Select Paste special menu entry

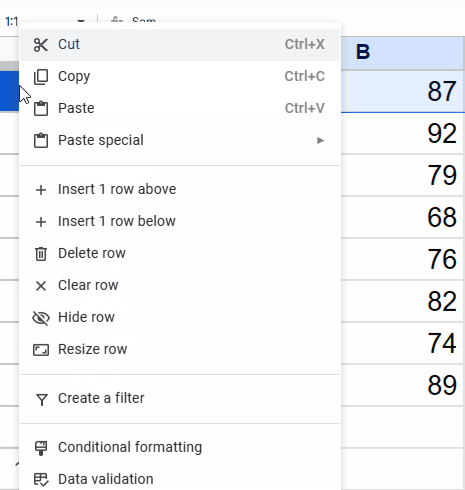point(180,140)
